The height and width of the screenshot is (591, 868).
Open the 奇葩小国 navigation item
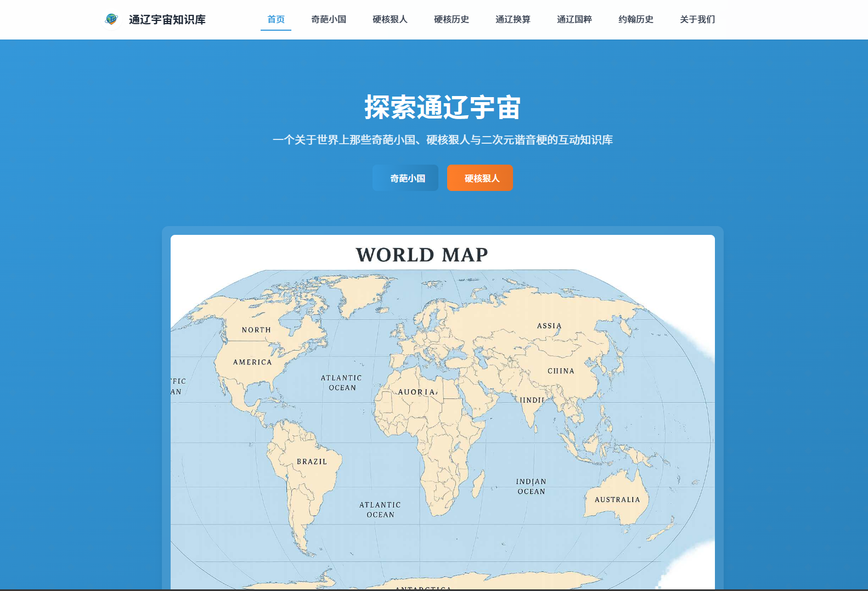329,19
